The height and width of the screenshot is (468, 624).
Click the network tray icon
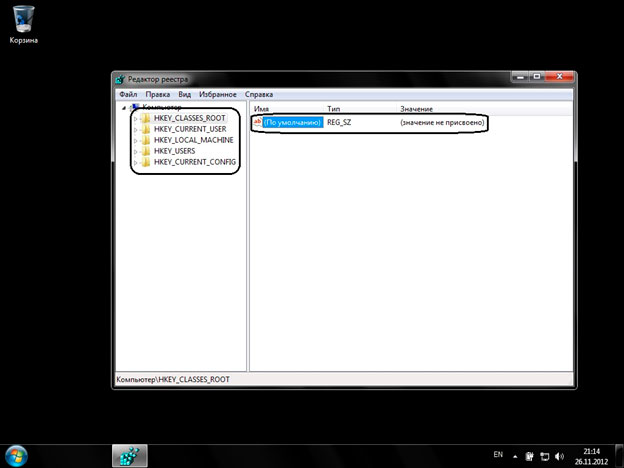point(544,455)
